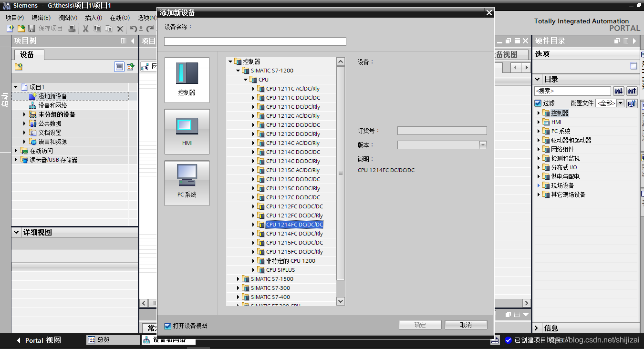The image size is (644, 349).
Task: Select the Controller device type tile
Action: coord(187,80)
